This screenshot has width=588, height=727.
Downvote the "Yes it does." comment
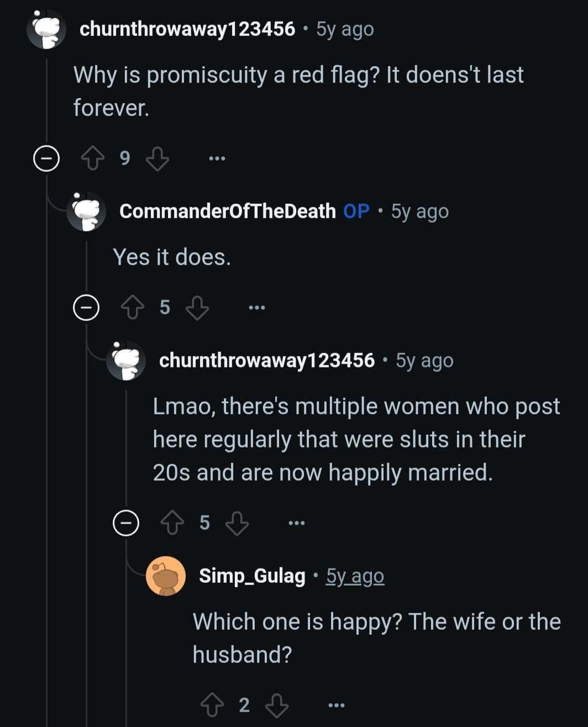[x=197, y=308]
